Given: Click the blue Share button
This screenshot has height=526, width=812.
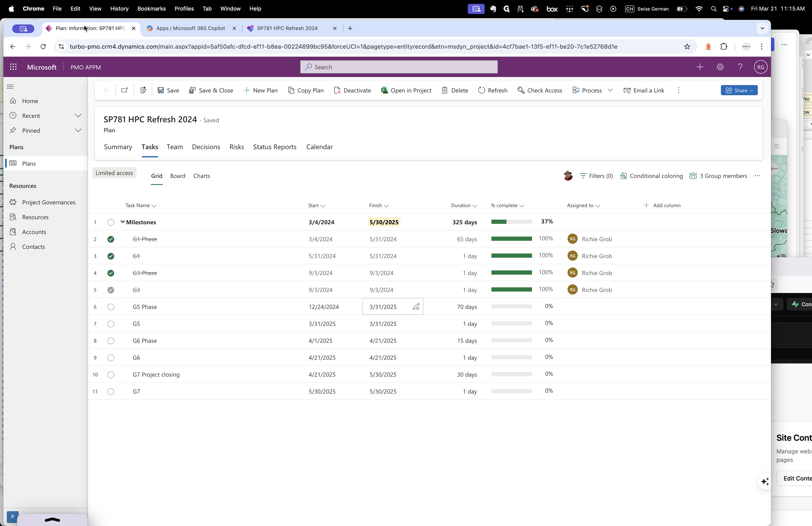Looking at the screenshot, I should [x=739, y=90].
